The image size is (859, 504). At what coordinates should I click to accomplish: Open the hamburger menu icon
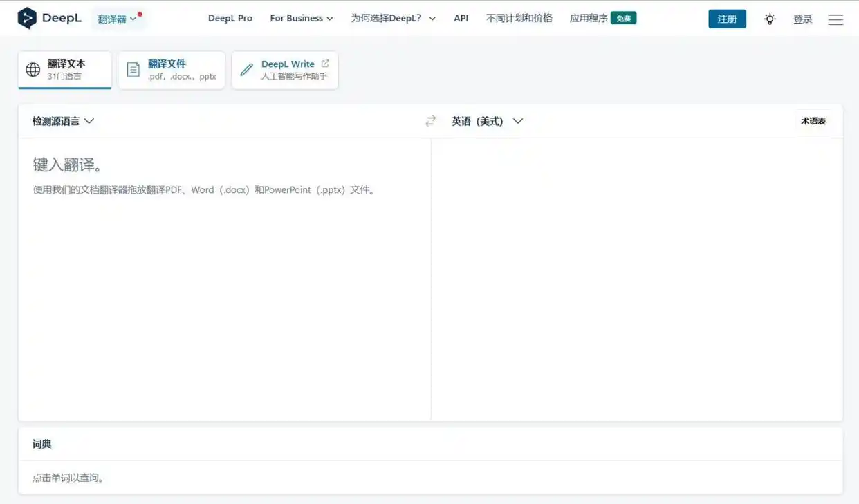835,19
